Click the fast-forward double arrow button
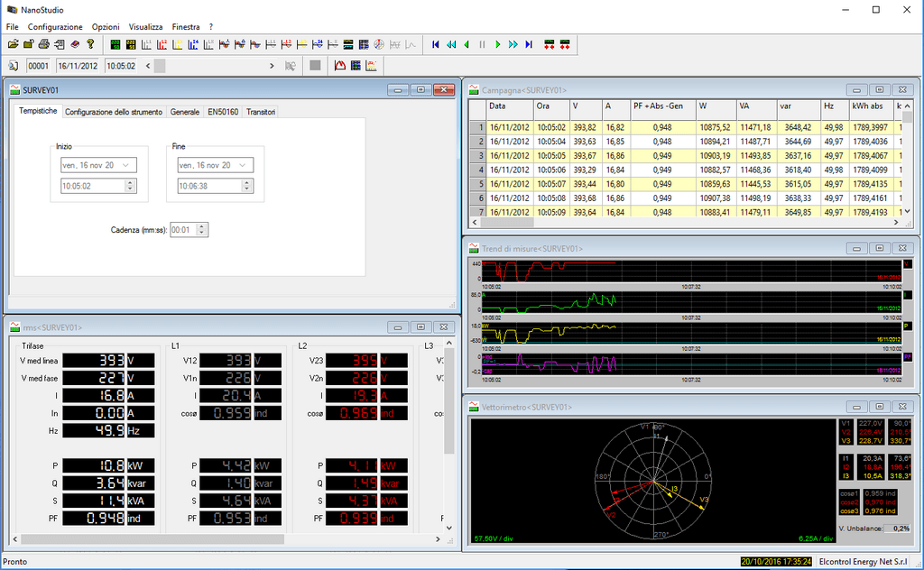Viewport: 924px width, 570px height. pyautogui.click(x=513, y=44)
